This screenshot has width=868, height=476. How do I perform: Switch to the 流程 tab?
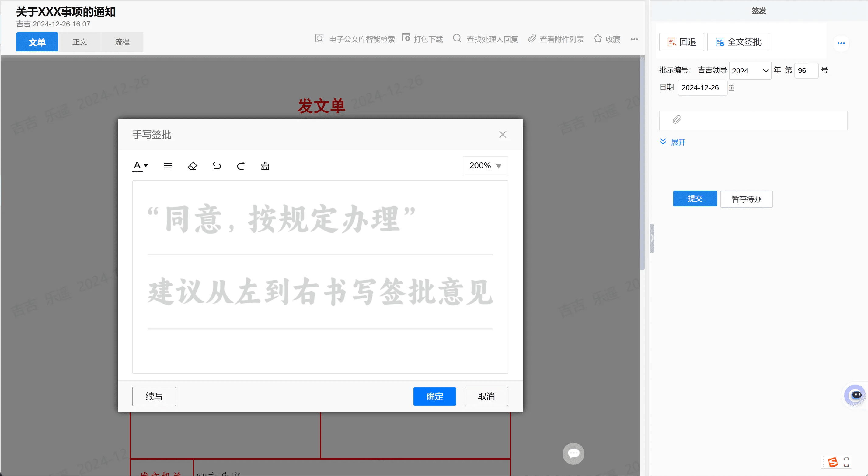pyautogui.click(x=122, y=42)
